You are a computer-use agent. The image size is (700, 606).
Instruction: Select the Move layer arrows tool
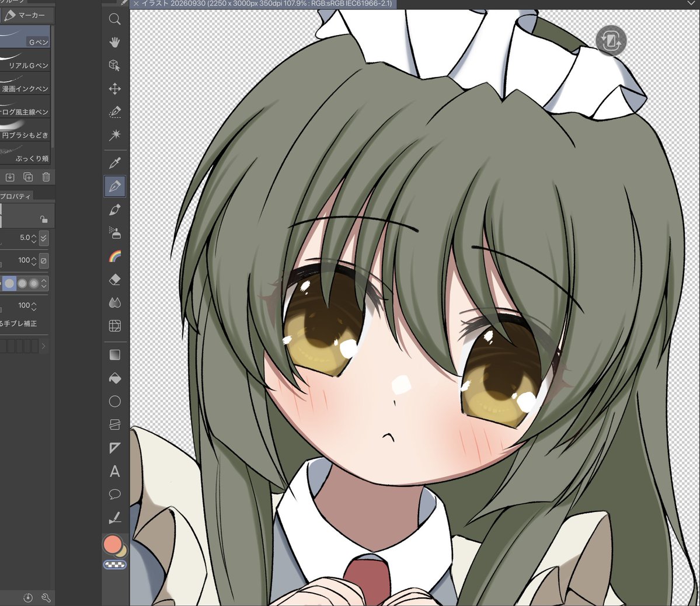coord(115,88)
